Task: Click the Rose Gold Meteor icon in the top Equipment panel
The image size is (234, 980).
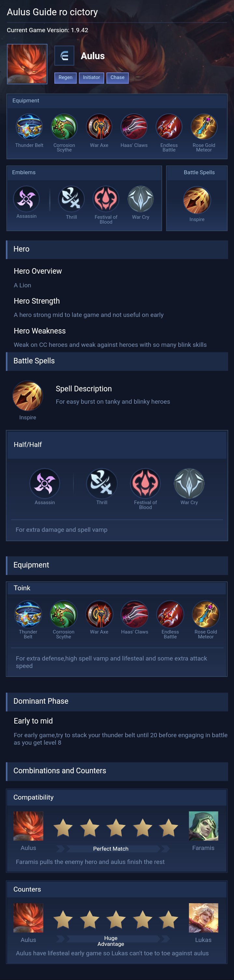Action: point(204,127)
